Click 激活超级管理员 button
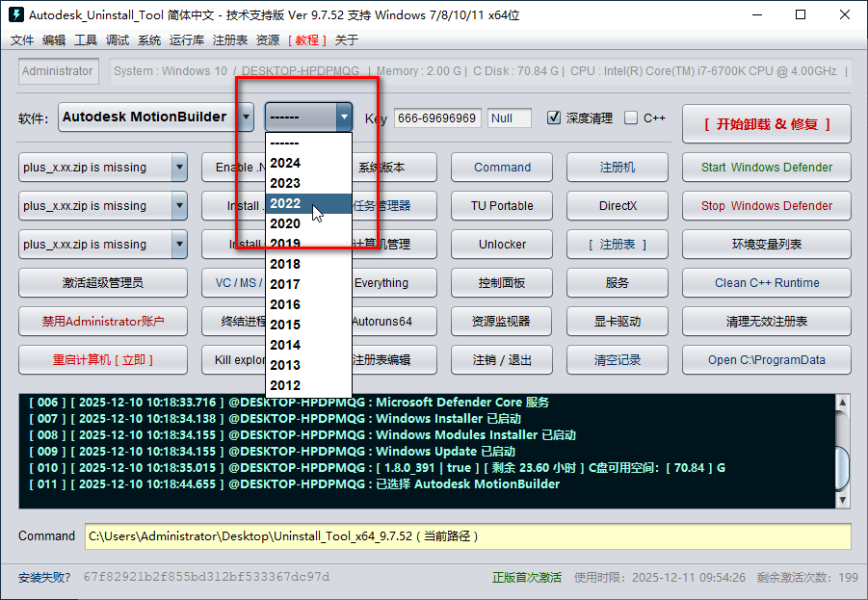The height and width of the screenshot is (600, 868). click(103, 283)
